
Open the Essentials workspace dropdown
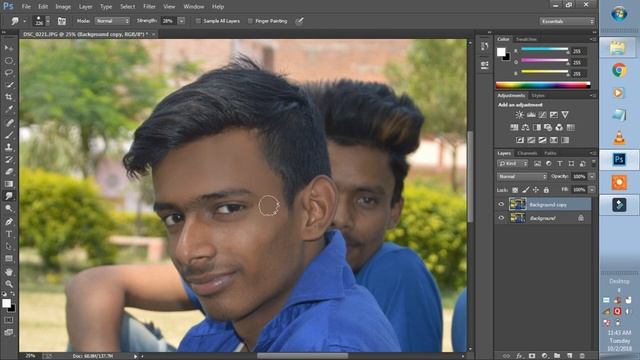[x=567, y=21]
